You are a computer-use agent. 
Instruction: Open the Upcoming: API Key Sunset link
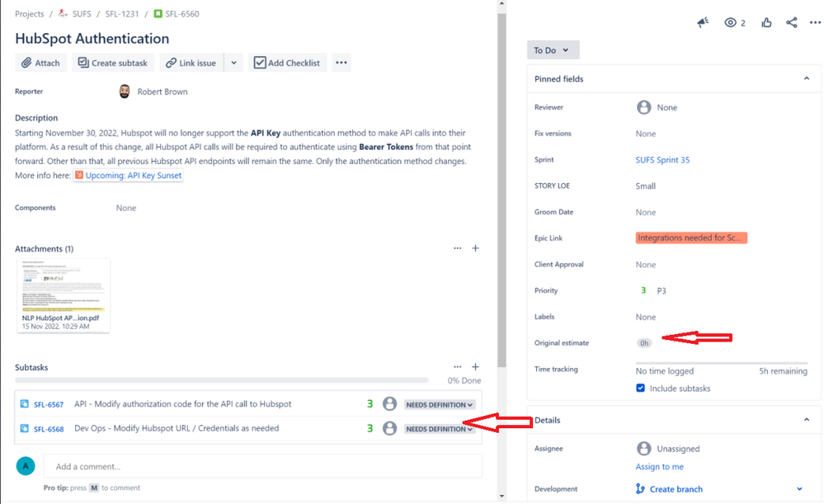(x=128, y=176)
